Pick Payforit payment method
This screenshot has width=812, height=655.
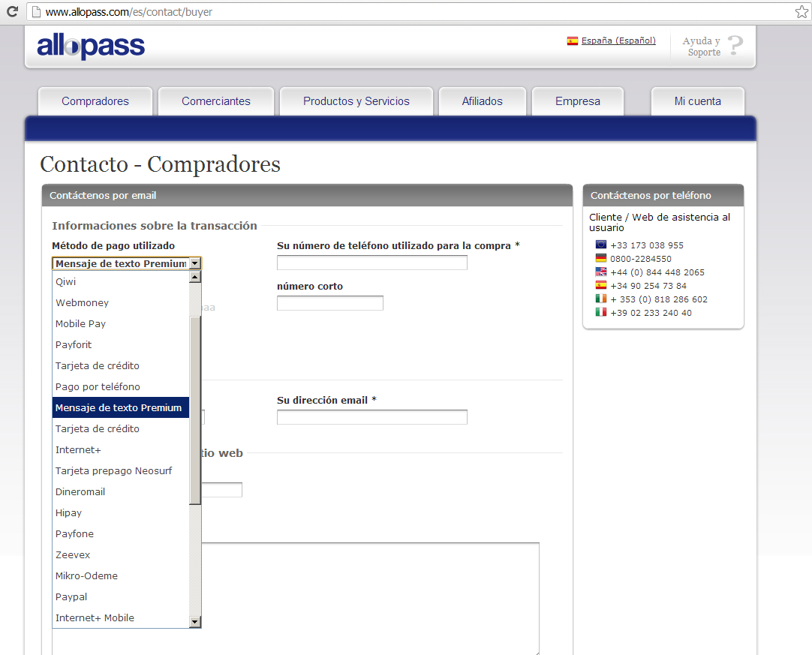121,345
